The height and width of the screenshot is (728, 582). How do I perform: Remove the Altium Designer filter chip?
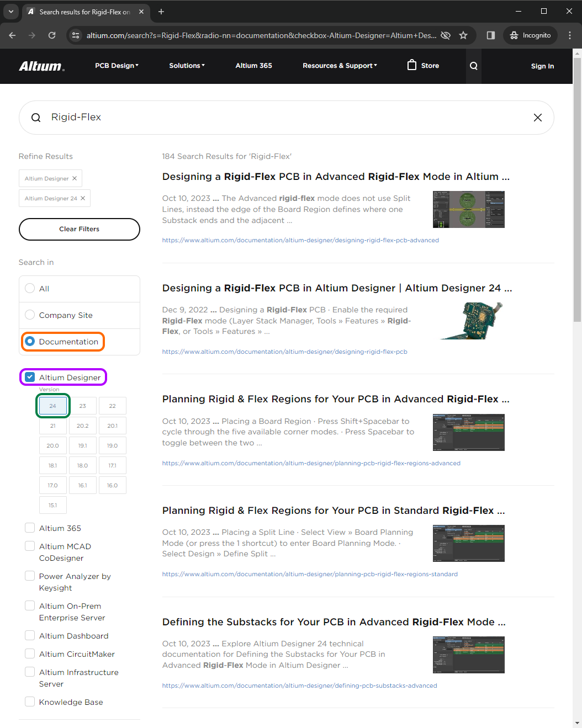[x=75, y=178]
